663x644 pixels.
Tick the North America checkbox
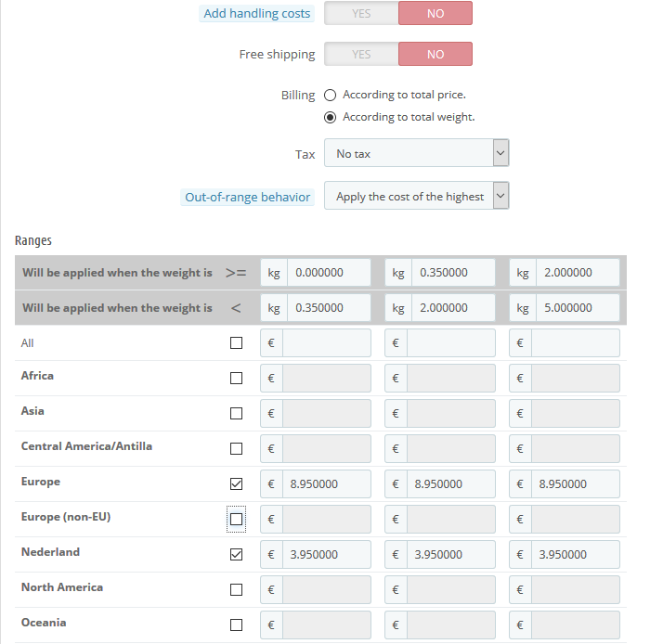click(236, 590)
